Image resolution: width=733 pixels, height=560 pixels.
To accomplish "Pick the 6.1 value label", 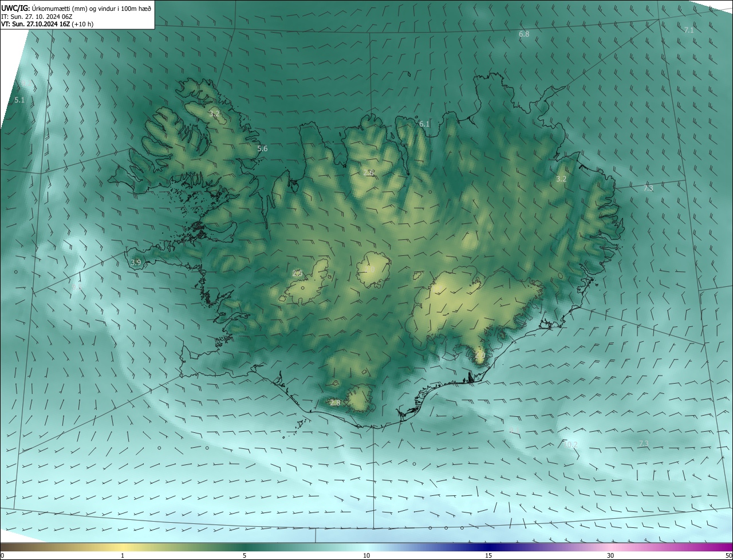I will 424,124.
